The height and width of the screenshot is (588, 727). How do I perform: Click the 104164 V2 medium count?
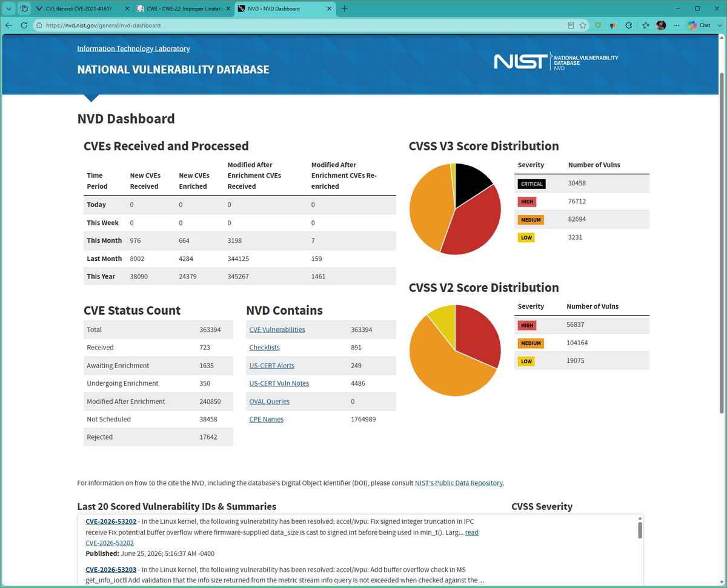577,343
